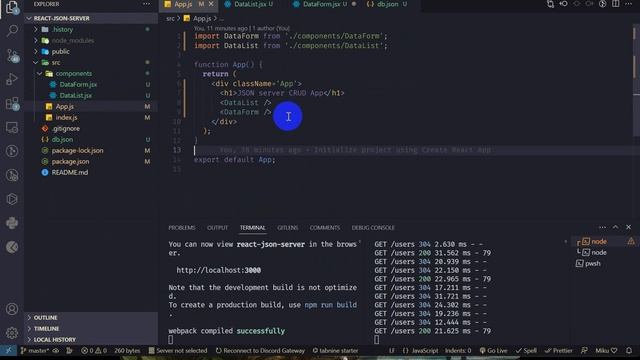The width and height of the screenshot is (640, 360).
Task: Maximize the terminal panel with chevron up
Action: tap(616, 227)
